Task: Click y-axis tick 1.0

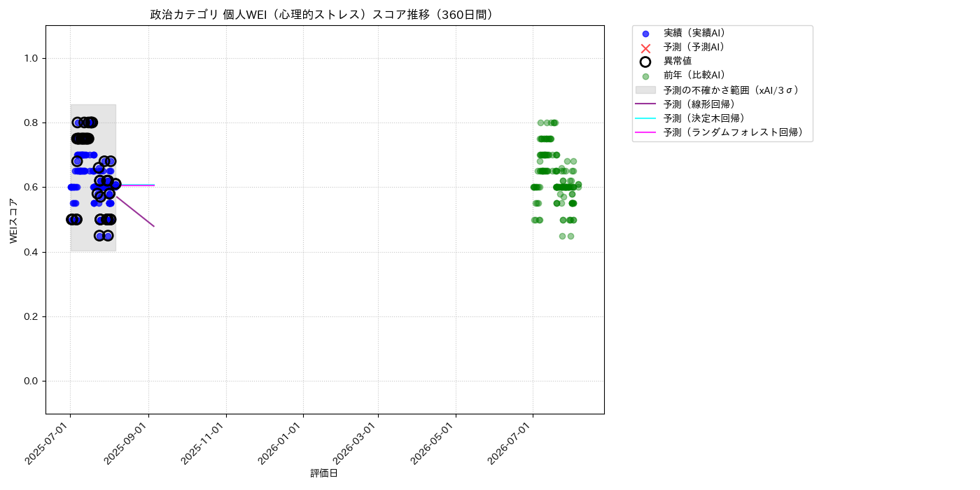Action: (x=31, y=59)
